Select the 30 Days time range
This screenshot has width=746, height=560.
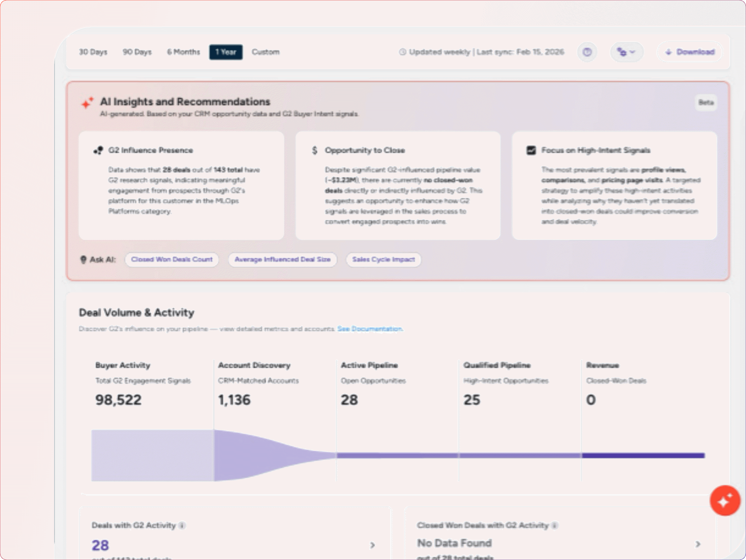[93, 52]
